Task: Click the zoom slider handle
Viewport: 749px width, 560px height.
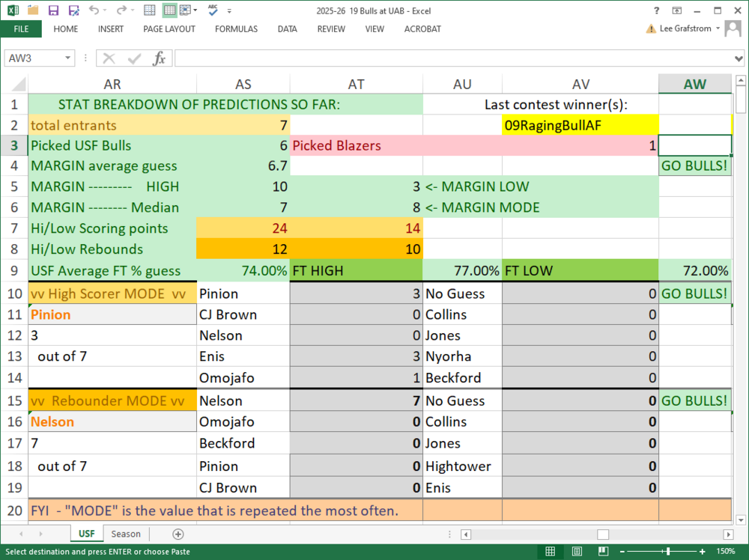Action: pos(670,552)
